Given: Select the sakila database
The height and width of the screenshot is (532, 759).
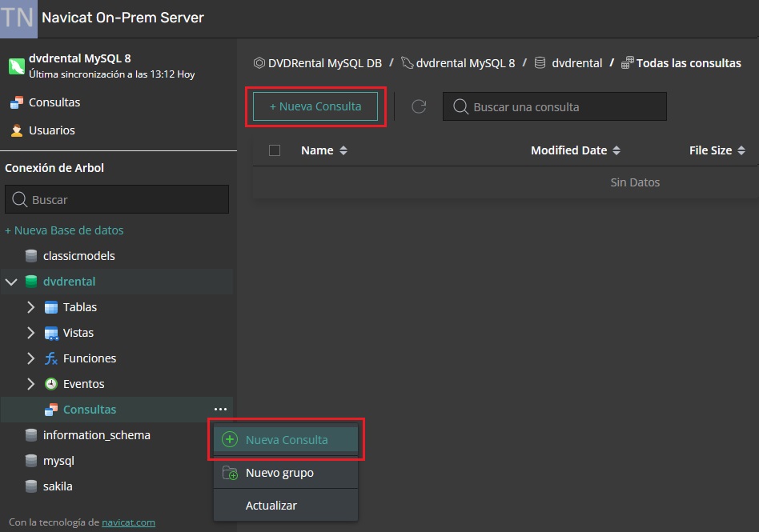Looking at the screenshot, I should coord(58,486).
